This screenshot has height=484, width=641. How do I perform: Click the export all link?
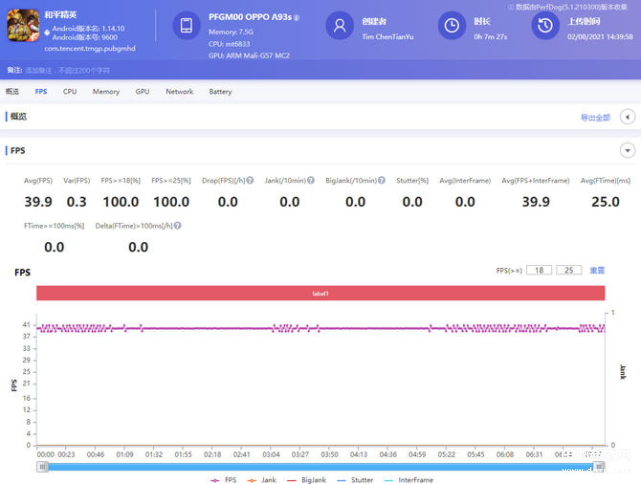click(x=595, y=118)
